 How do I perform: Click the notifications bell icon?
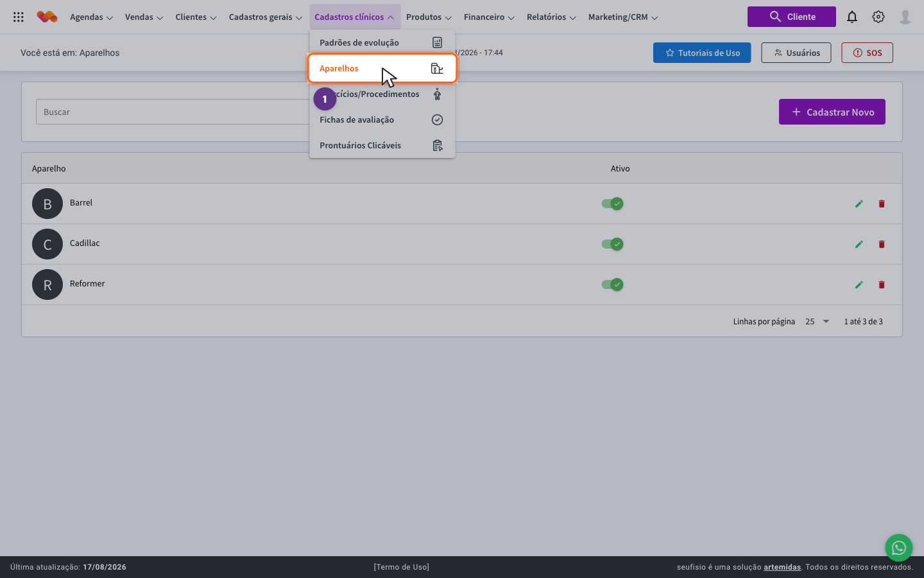pos(852,17)
